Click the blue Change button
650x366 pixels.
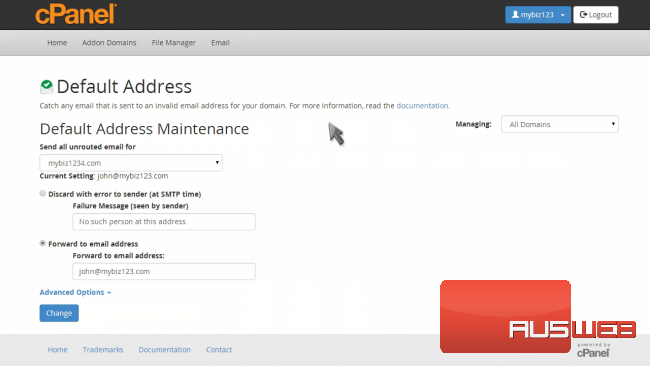[59, 313]
